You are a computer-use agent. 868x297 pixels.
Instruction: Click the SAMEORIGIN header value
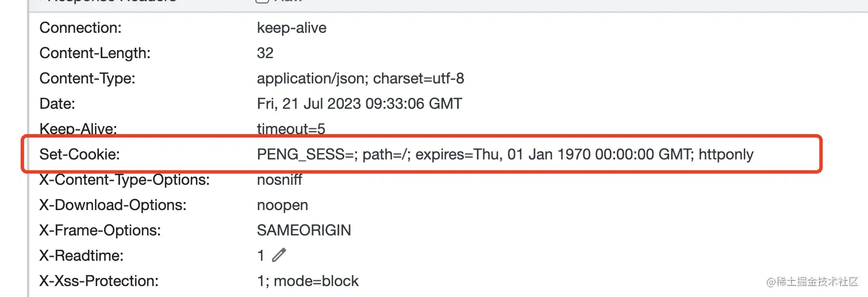[x=304, y=230]
